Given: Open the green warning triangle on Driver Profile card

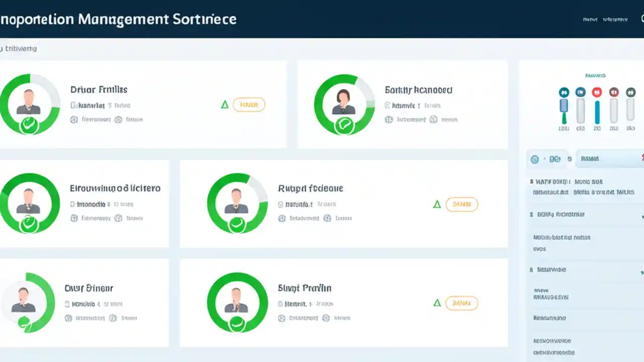Looking at the screenshot, I should 225,105.
